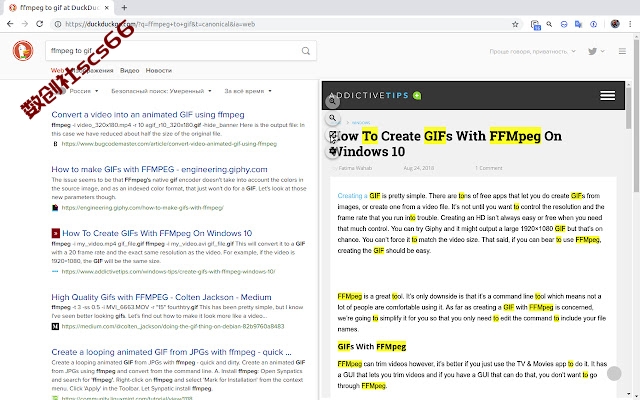640x400 pixels.
Task: Open the blue download circle extension
Action: click(x=593, y=24)
